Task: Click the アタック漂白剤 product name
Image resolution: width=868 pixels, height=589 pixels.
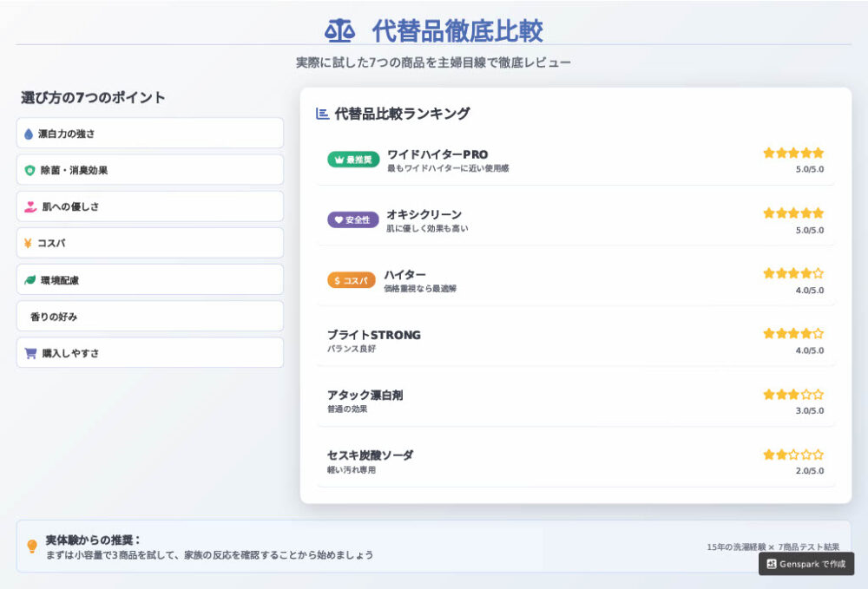Action: coord(365,396)
